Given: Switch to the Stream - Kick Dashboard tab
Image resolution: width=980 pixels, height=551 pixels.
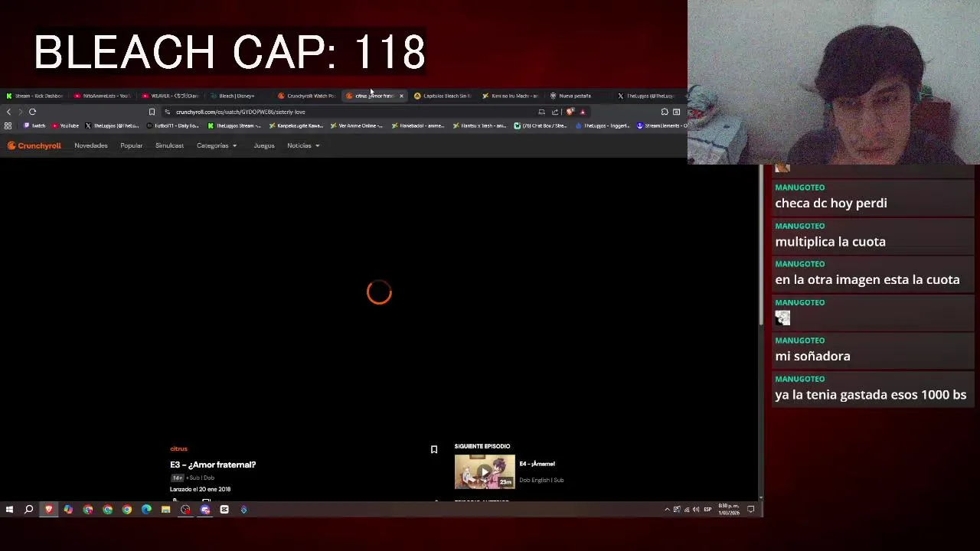Looking at the screenshot, I should [34, 96].
